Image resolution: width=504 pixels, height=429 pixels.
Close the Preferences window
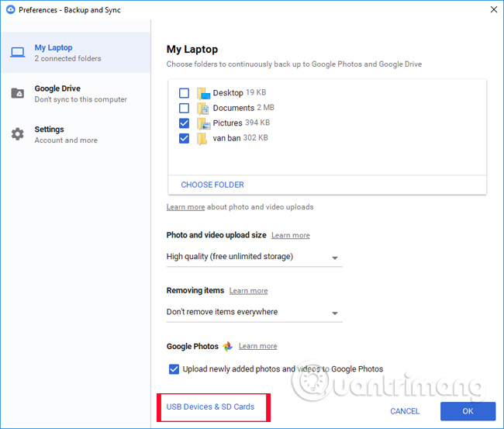click(x=494, y=9)
